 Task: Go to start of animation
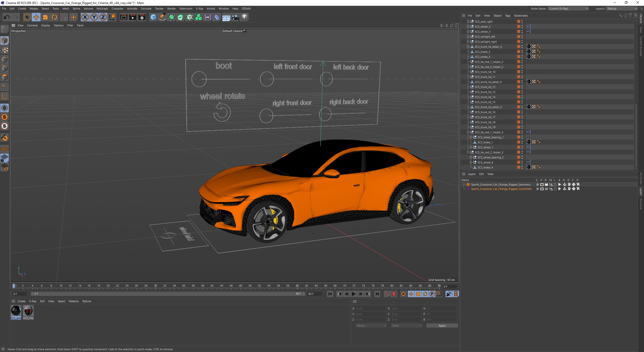point(330,294)
